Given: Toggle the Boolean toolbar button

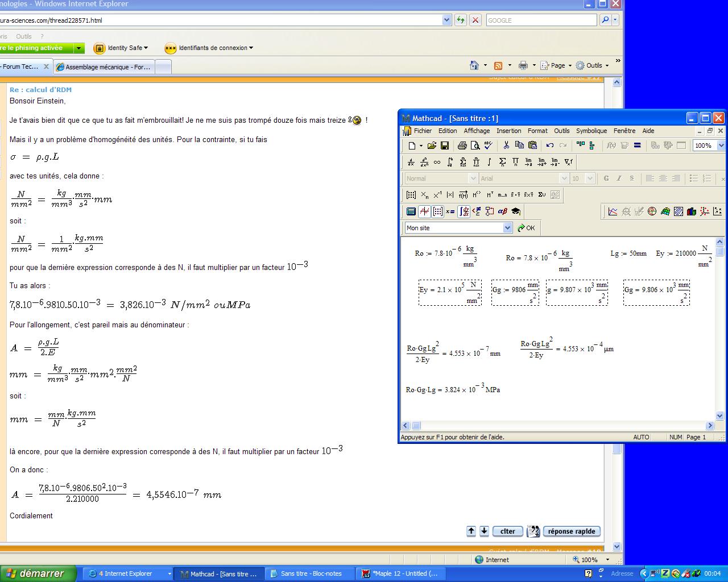Looking at the screenshot, I should (x=477, y=211).
